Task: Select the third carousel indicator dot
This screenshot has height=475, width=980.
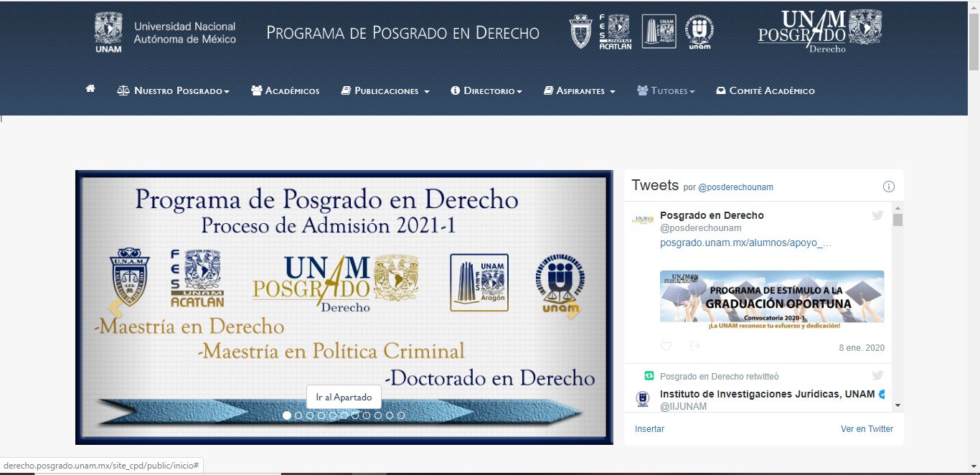Action: click(x=310, y=415)
